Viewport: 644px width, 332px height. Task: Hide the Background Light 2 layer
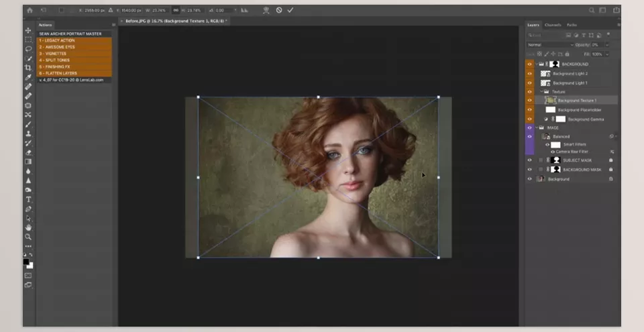click(x=529, y=74)
